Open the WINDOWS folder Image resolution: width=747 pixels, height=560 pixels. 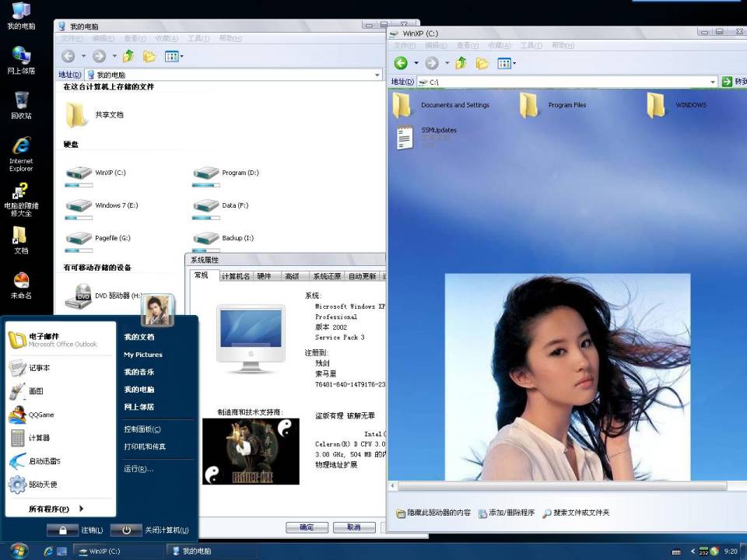678,105
